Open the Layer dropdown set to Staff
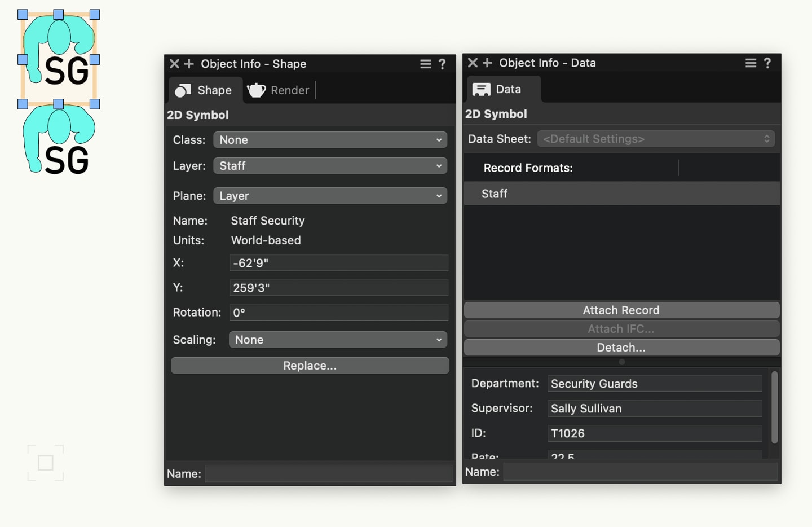This screenshot has height=527, width=812. click(x=330, y=166)
